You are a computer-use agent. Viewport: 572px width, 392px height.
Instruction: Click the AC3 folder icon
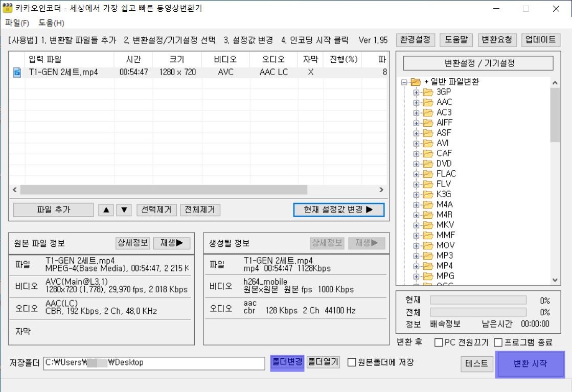(428, 112)
